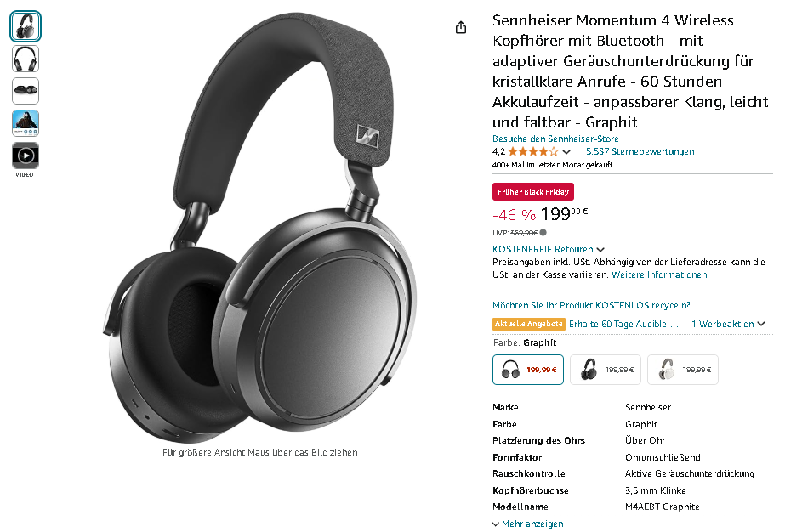Open the 5.537 Sternebewertungen reviews link
The image size is (785, 532).
click(640, 151)
